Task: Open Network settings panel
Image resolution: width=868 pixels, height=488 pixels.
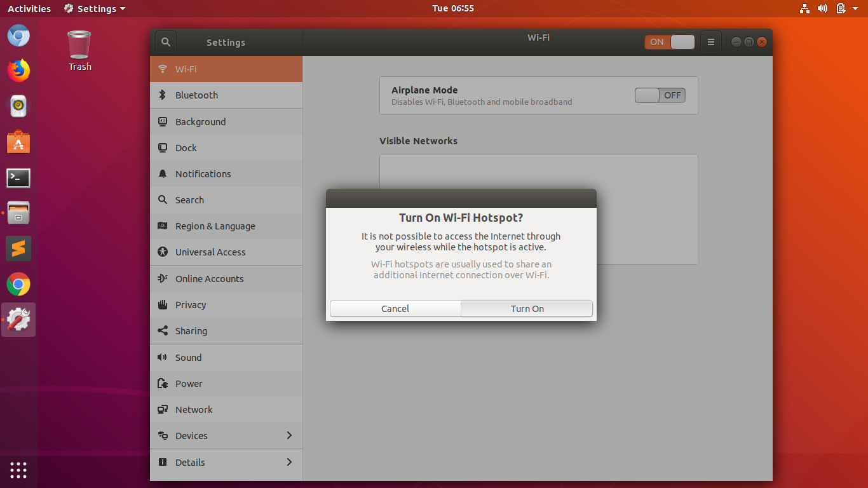Action: [x=226, y=409]
